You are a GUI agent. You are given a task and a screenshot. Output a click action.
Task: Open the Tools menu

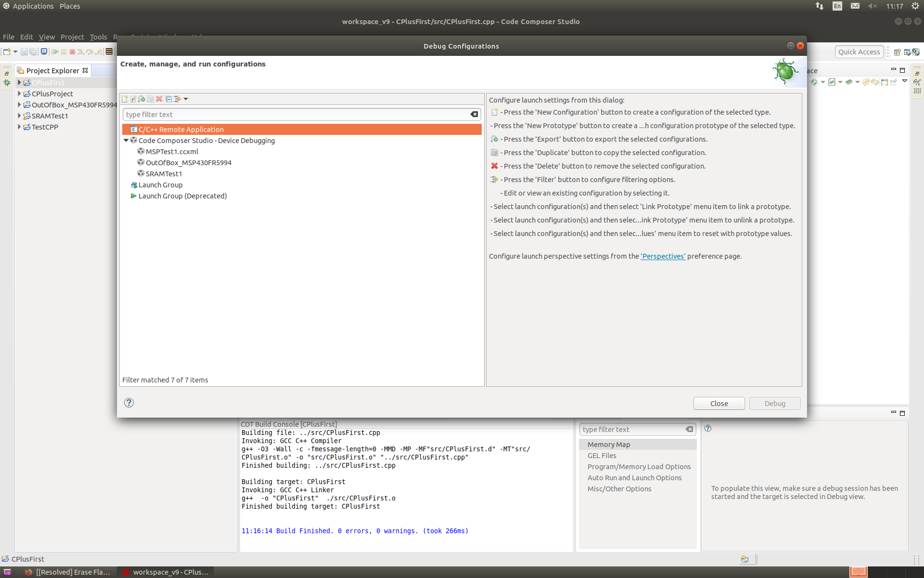click(x=98, y=37)
